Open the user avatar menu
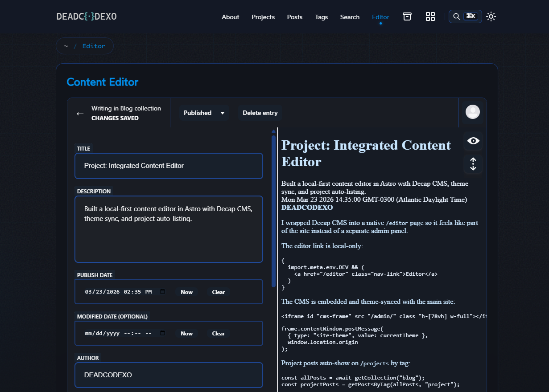549x392 pixels. click(472, 112)
